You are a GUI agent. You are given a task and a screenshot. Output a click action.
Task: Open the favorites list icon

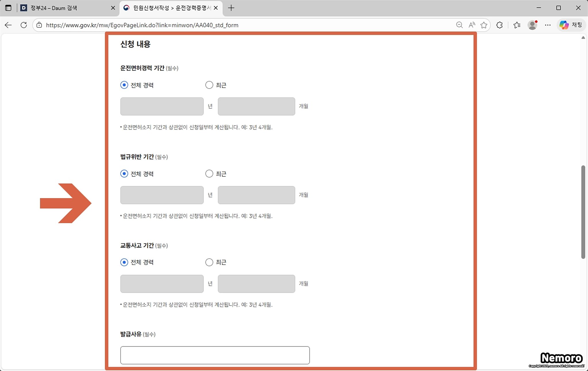point(517,25)
